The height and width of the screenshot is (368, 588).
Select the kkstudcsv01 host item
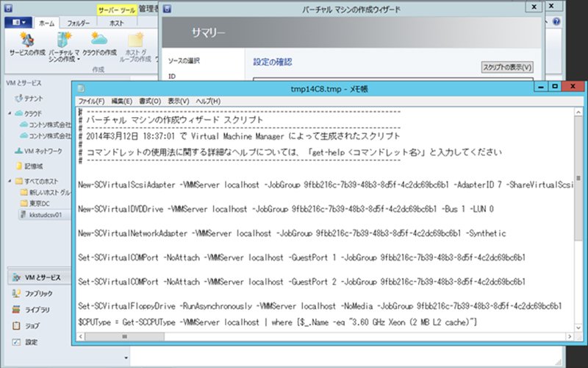coord(45,215)
